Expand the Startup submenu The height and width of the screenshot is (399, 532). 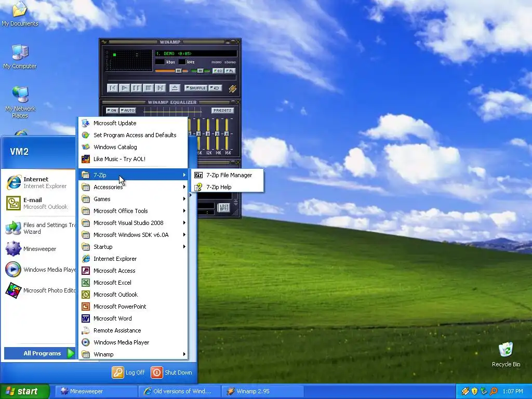coord(134,247)
